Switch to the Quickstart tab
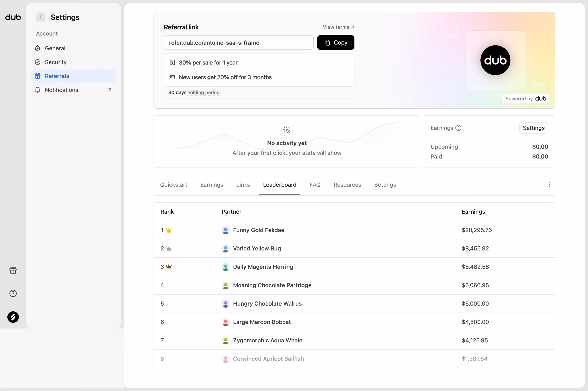The image size is (588, 391). pyautogui.click(x=174, y=185)
